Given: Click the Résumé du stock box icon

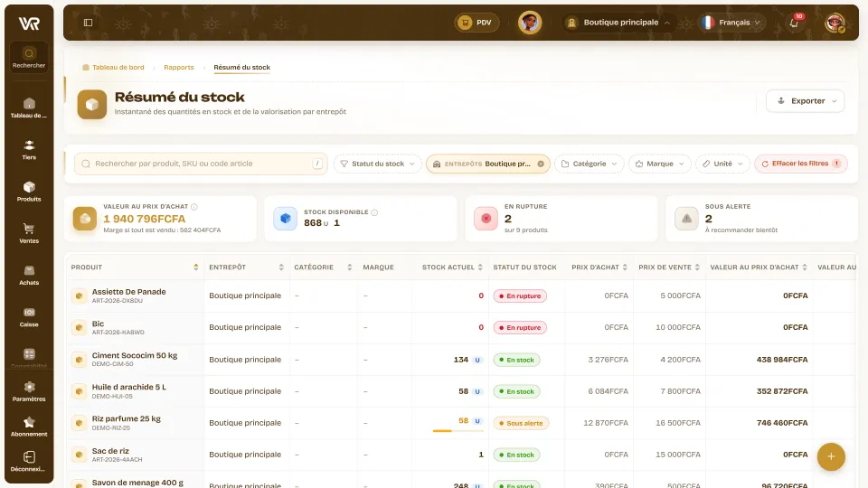Looking at the screenshot, I should 92,105.
